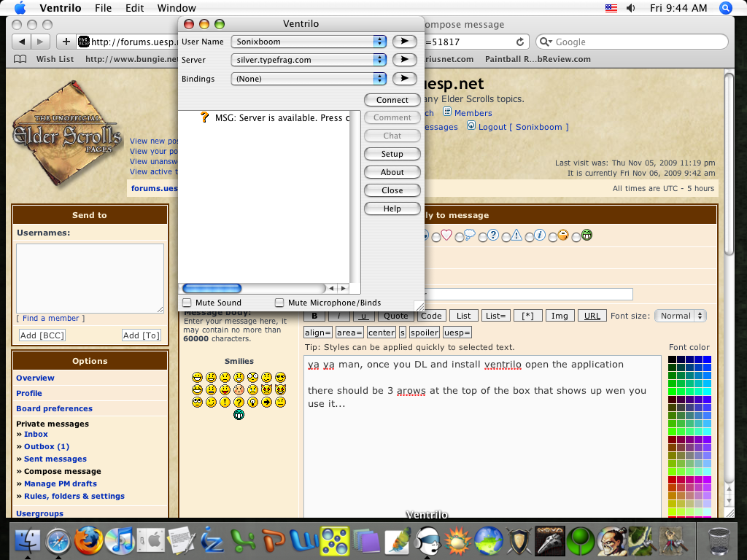
Task: Enable the Mute Sound checkbox
Action: pos(187,303)
